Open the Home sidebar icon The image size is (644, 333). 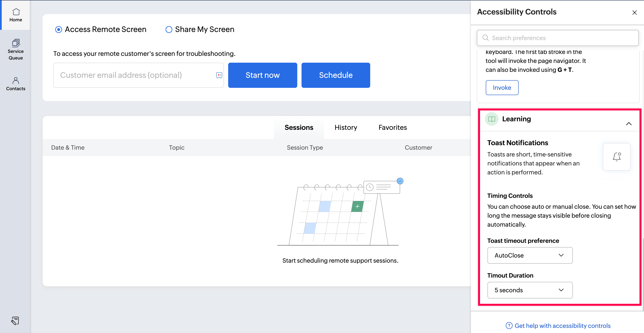[16, 15]
